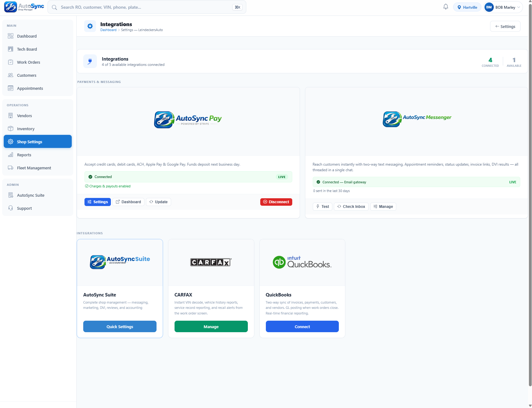Click the AutoSync Pay logo
Image resolution: width=532 pixels, height=408 pixels.
pyautogui.click(x=188, y=120)
